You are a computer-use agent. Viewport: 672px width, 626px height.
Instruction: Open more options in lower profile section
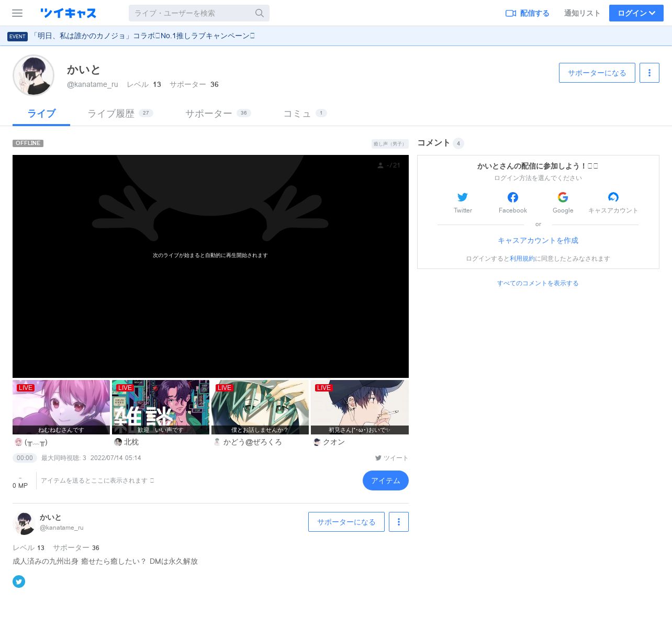(x=399, y=522)
